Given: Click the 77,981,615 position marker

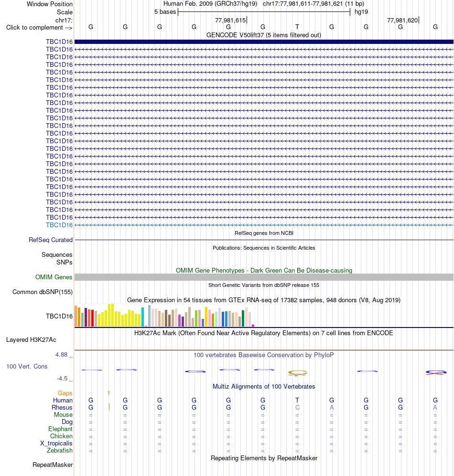Looking at the screenshot, I should pyautogui.click(x=231, y=21).
